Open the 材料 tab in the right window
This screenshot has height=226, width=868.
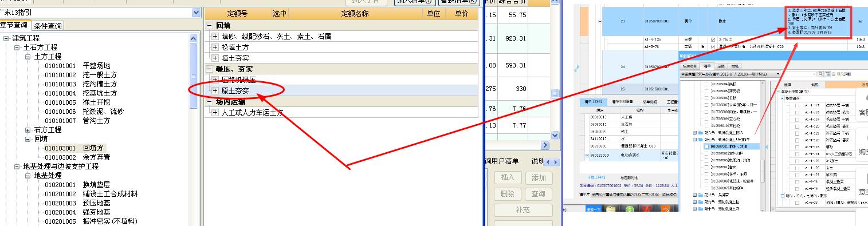(x=735, y=66)
